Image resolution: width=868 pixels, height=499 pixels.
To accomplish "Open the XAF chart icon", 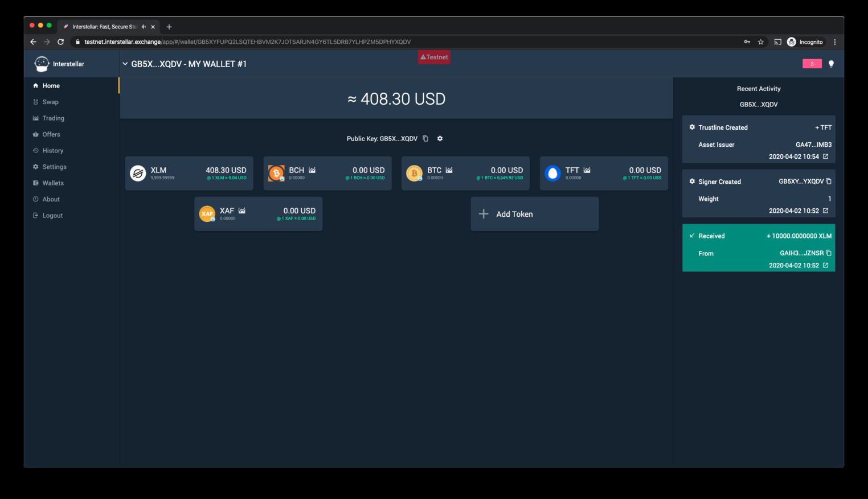I will click(x=242, y=211).
